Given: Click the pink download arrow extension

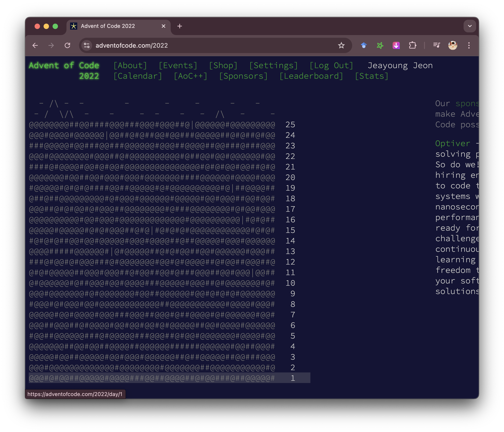Looking at the screenshot, I should [x=396, y=45].
